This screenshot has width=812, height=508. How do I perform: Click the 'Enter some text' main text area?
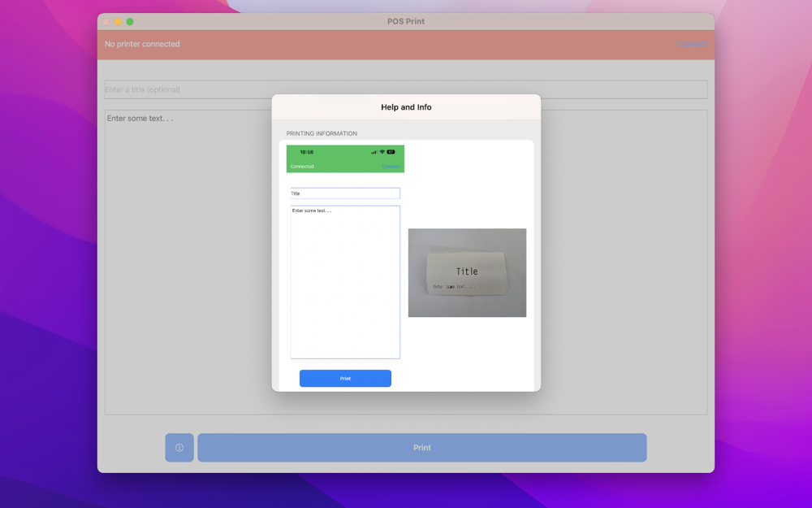click(405, 262)
